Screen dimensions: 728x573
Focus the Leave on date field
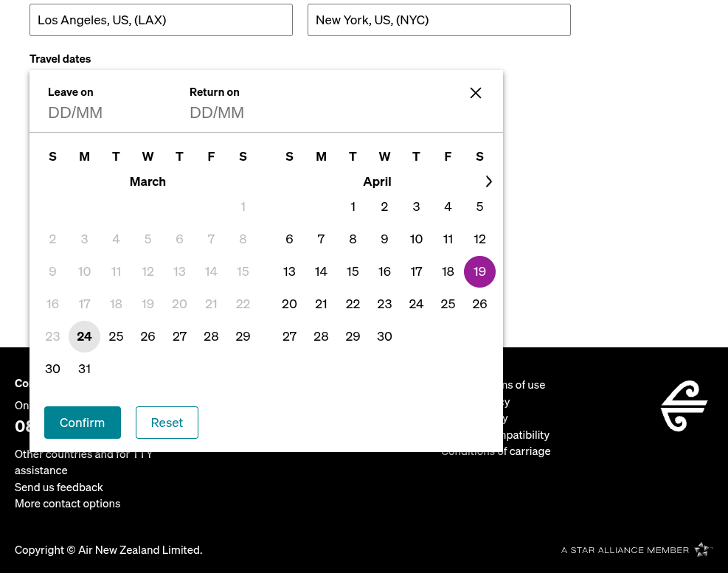point(75,112)
